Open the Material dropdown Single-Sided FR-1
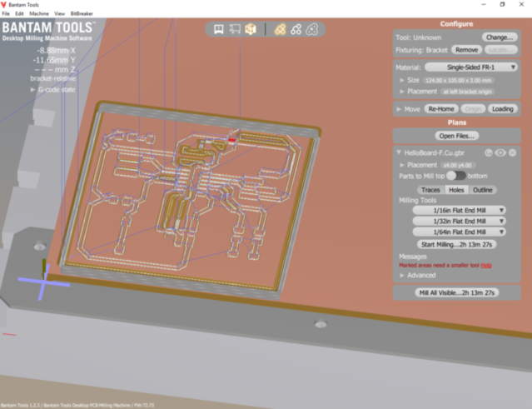This screenshot has width=532, height=409. point(471,67)
